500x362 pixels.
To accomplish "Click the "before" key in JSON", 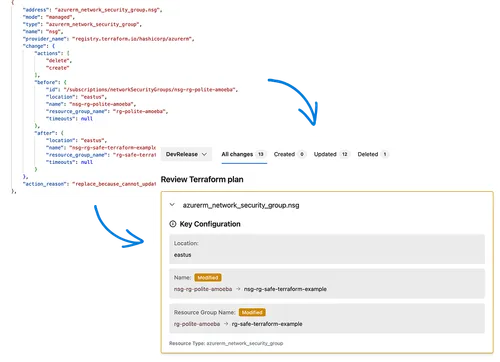I will click(47, 82).
